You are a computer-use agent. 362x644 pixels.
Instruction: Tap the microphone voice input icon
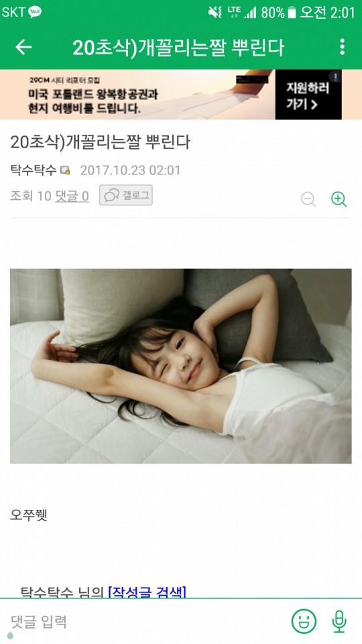click(339, 621)
